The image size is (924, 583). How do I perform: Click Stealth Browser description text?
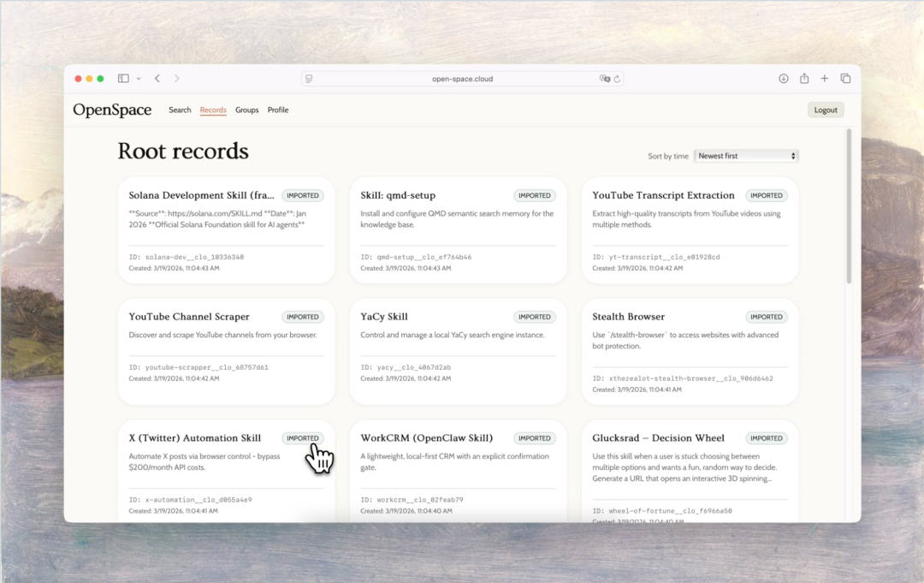coord(685,340)
